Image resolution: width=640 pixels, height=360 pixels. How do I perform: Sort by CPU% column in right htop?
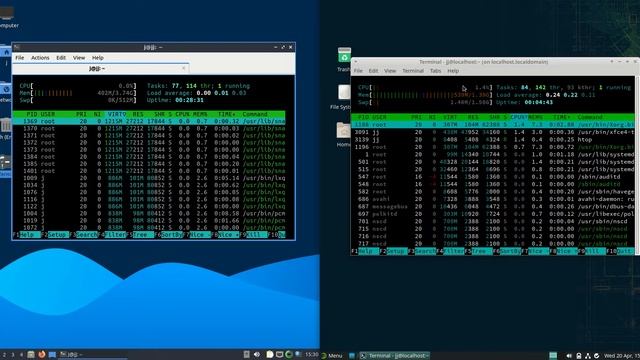(519, 117)
